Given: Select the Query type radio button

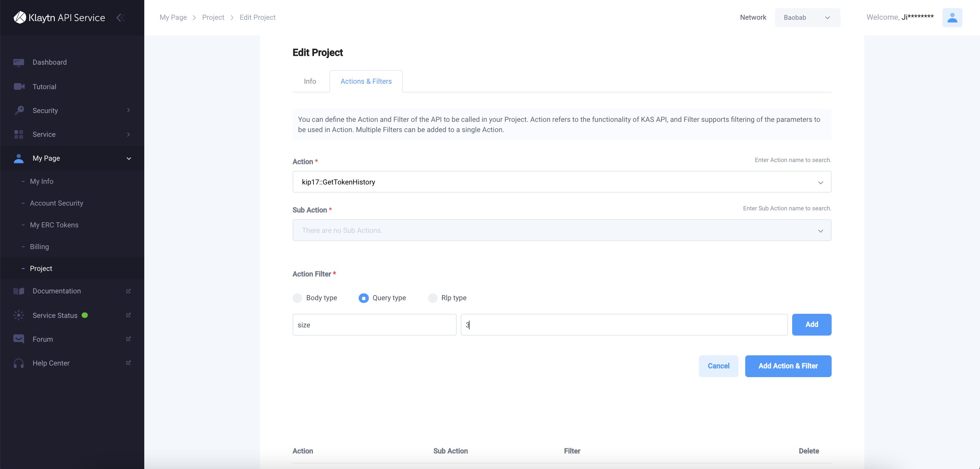Looking at the screenshot, I should [364, 298].
